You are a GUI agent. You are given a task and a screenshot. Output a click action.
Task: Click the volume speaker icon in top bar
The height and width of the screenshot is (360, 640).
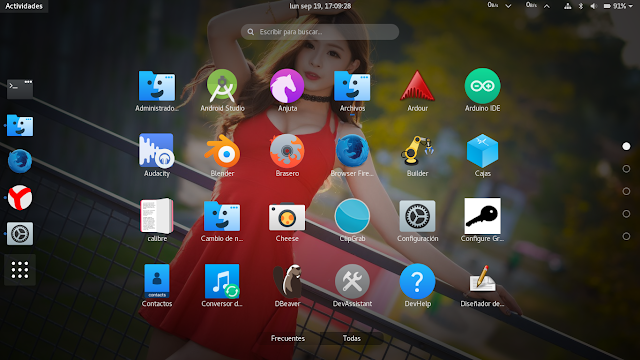[593, 6]
